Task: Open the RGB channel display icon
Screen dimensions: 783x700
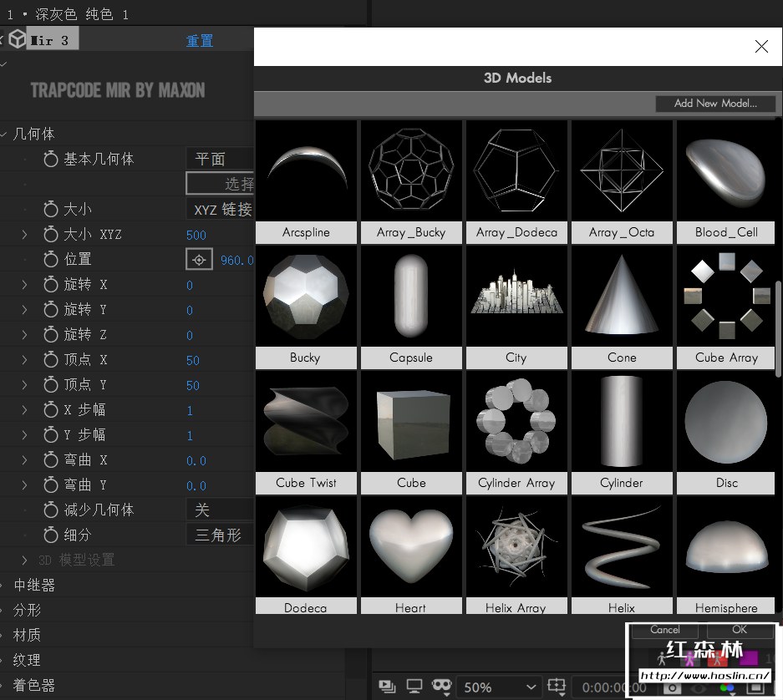Action: click(x=727, y=687)
